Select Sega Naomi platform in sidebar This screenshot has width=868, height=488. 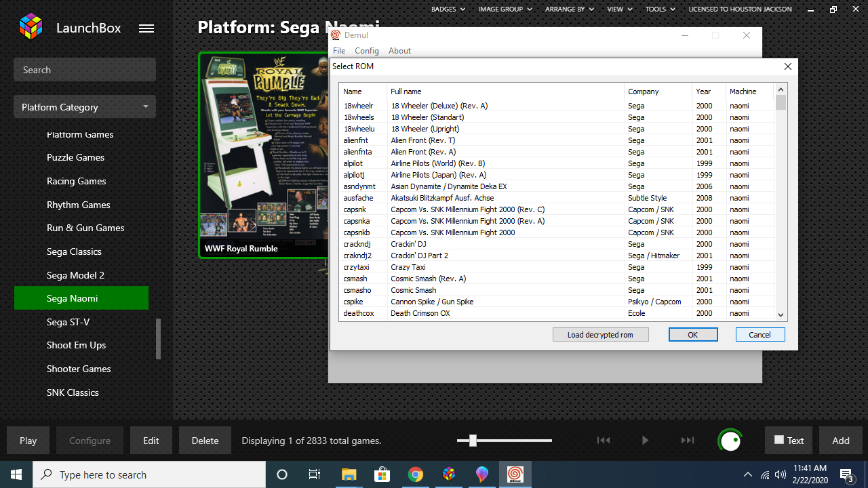point(81,298)
